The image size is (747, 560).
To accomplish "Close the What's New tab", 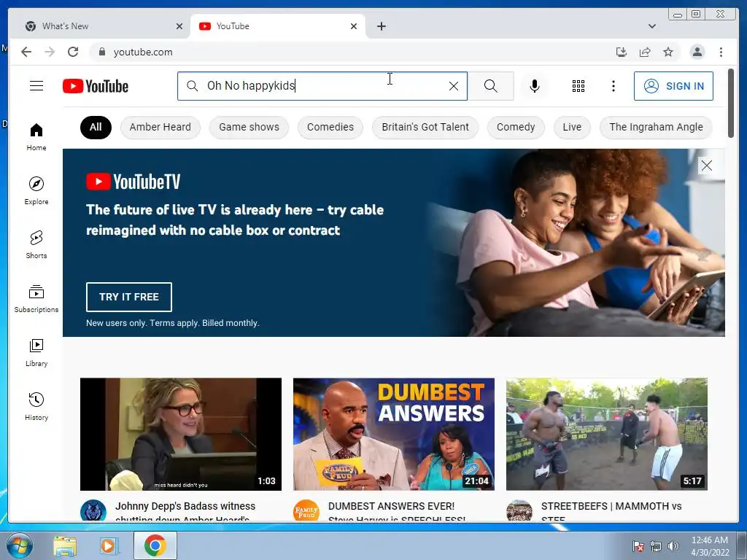I will pyautogui.click(x=179, y=26).
